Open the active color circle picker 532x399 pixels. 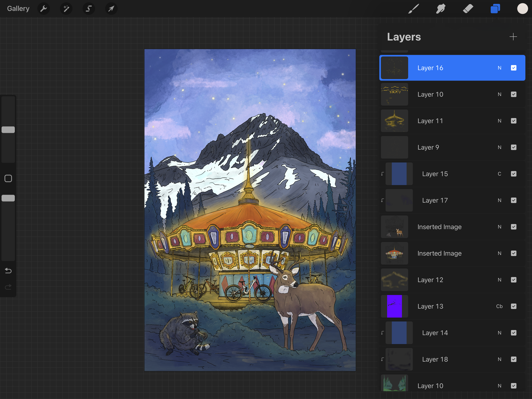click(522, 9)
